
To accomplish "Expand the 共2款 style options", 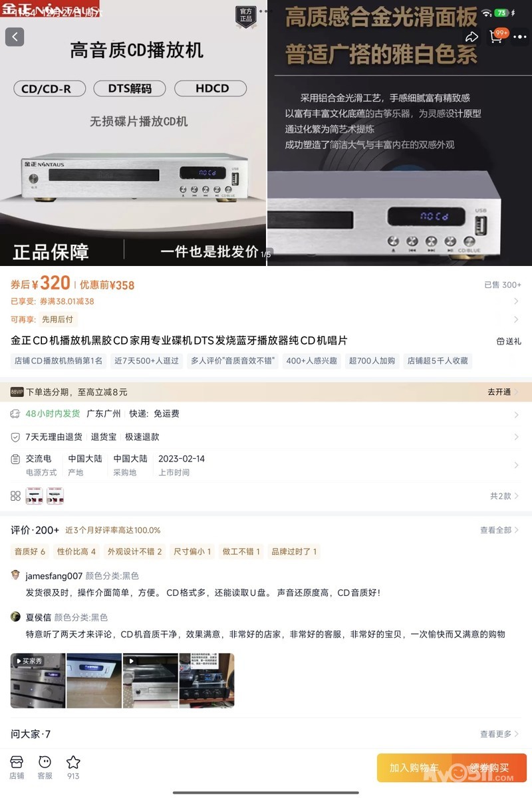I will tap(505, 496).
